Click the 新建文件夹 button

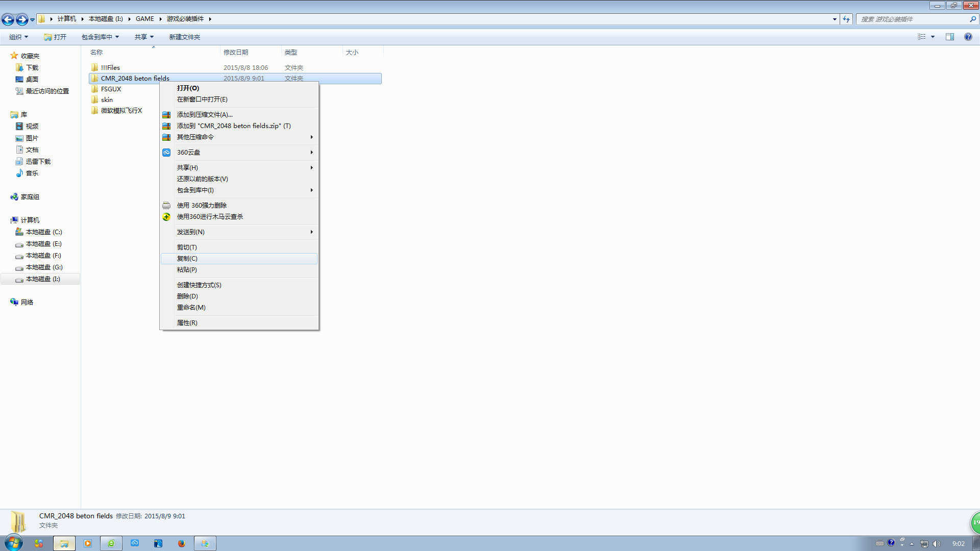coord(184,37)
